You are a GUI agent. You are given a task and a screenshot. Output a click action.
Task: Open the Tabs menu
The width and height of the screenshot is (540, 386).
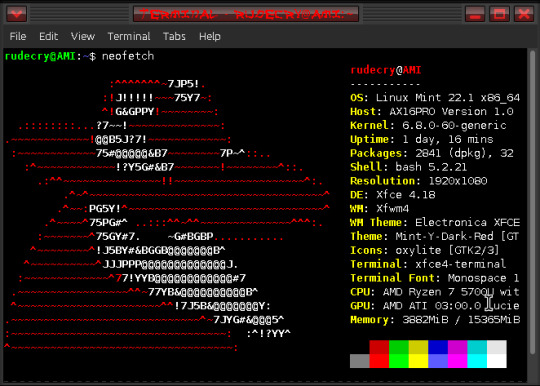pos(174,36)
